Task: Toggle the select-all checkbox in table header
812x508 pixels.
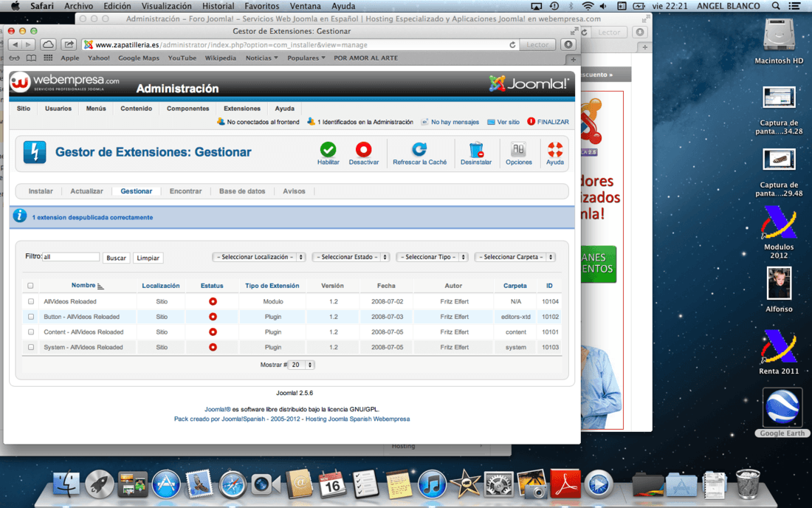Action: pos(30,285)
